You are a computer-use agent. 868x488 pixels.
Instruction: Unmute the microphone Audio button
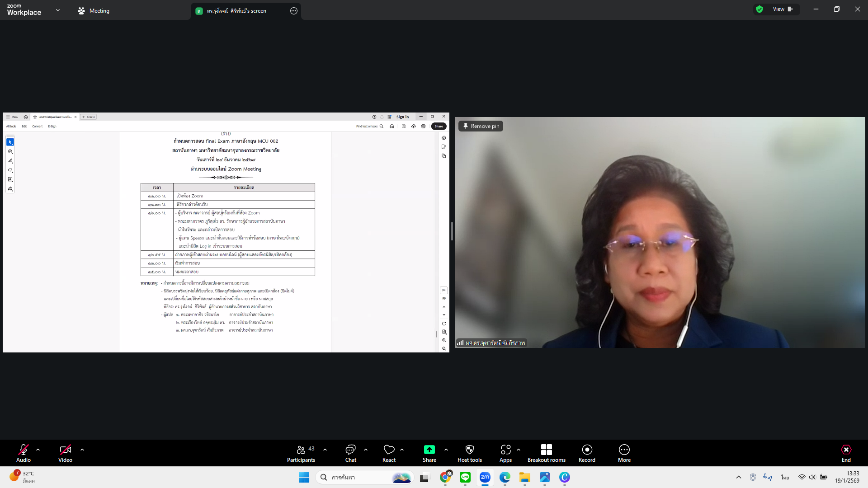click(24, 453)
